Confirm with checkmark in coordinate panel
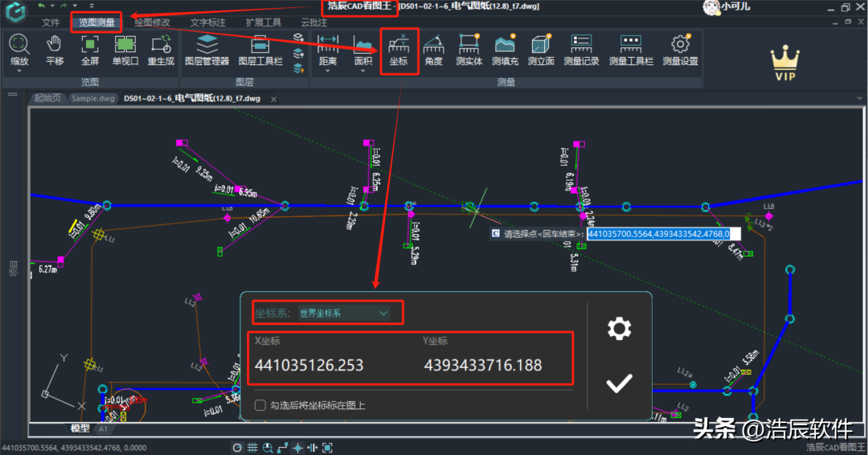 [x=619, y=383]
